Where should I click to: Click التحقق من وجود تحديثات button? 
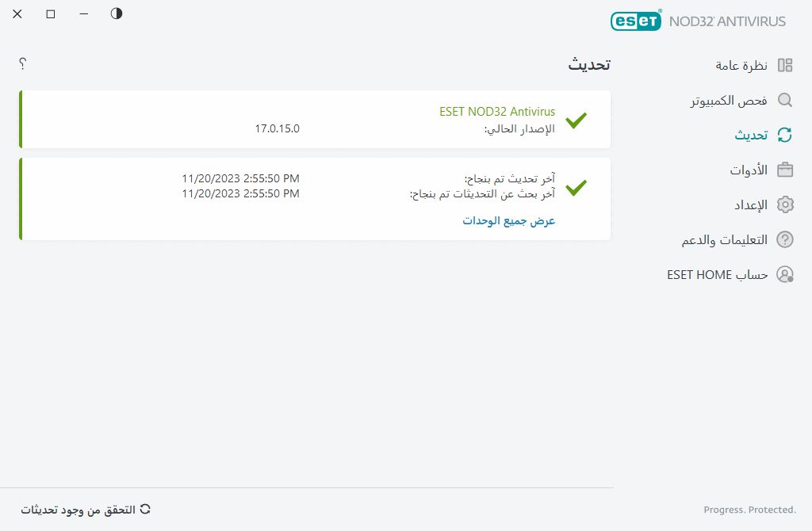pos(86,510)
